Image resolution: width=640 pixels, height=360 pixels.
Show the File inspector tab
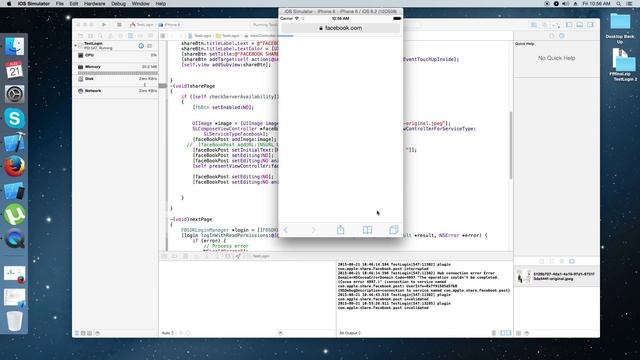[x=551, y=36]
